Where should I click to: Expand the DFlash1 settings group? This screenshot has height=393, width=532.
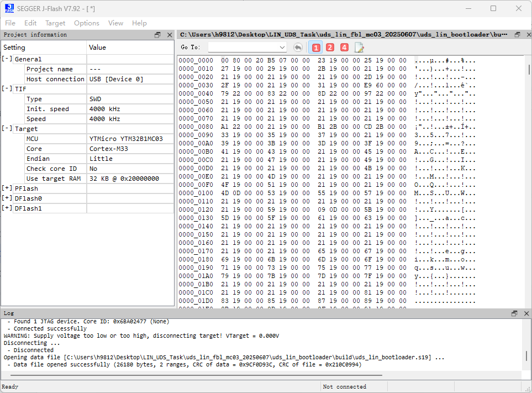[x=7, y=208]
